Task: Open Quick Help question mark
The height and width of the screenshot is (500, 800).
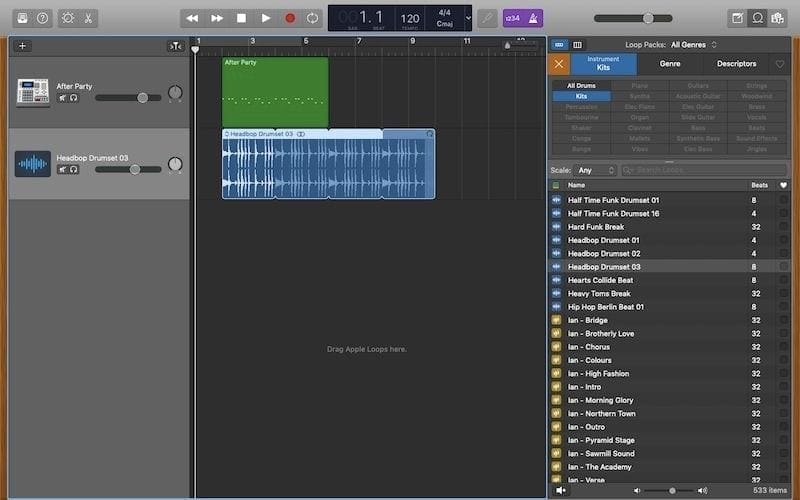Action: pos(43,18)
